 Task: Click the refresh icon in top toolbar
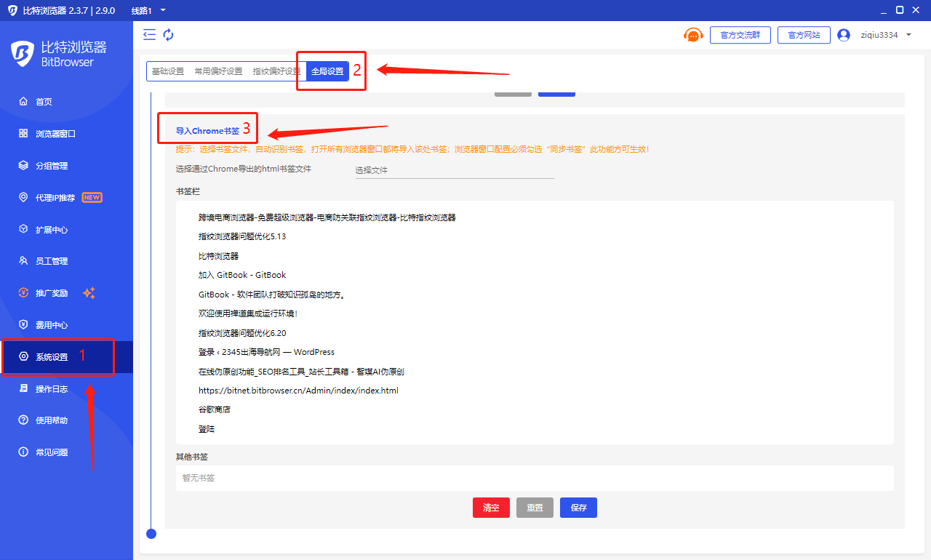(x=168, y=34)
